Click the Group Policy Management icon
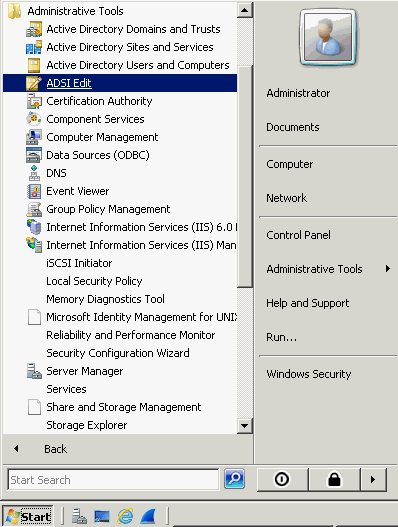Screen dimensions: 398x527 tap(34, 209)
